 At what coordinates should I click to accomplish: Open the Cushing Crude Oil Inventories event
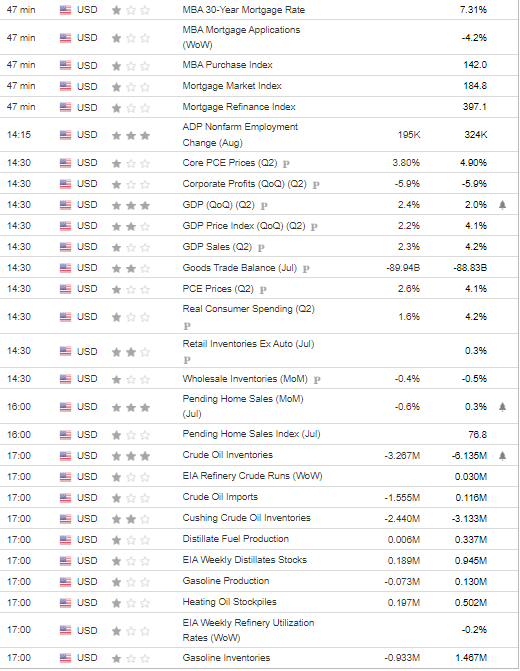point(247,518)
